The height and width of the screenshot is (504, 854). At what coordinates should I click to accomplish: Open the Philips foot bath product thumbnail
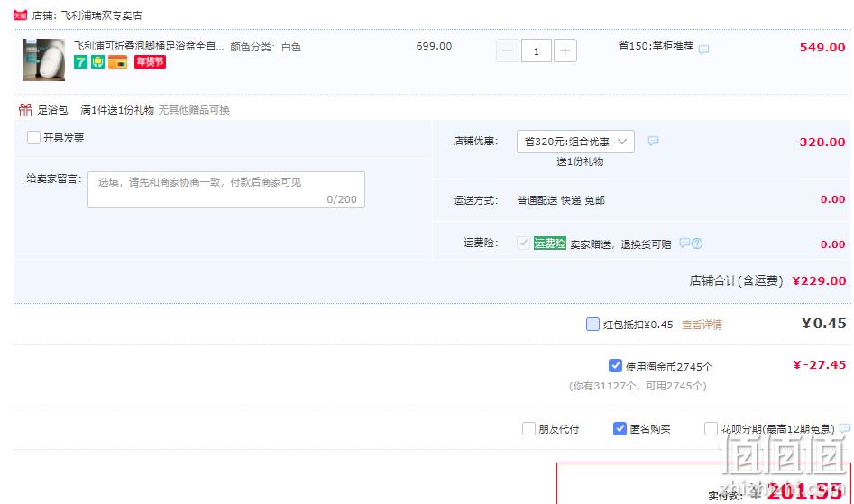[43, 60]
